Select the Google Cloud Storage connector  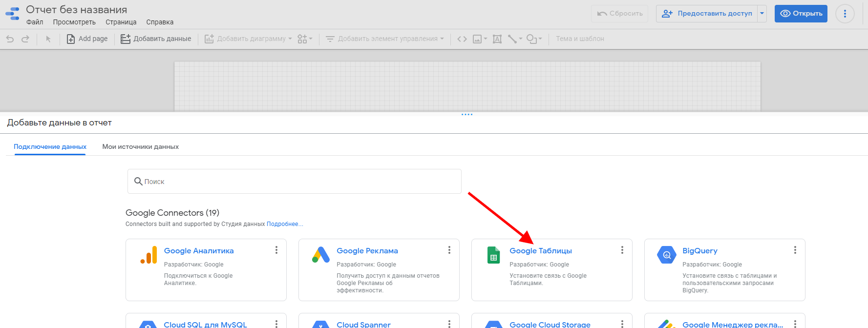point(550,324)
